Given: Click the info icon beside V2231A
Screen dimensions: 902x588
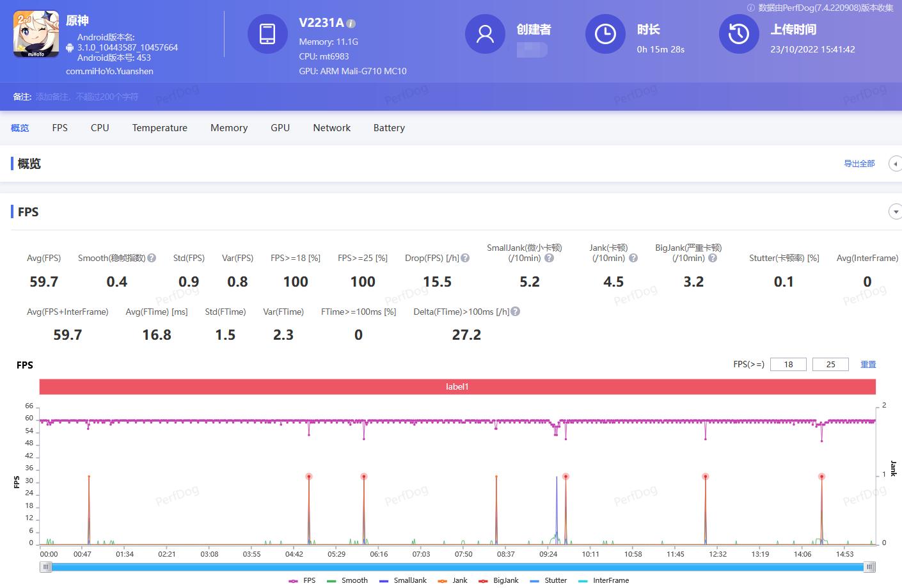Looking at the screenshot, I should tap(351, 24).
